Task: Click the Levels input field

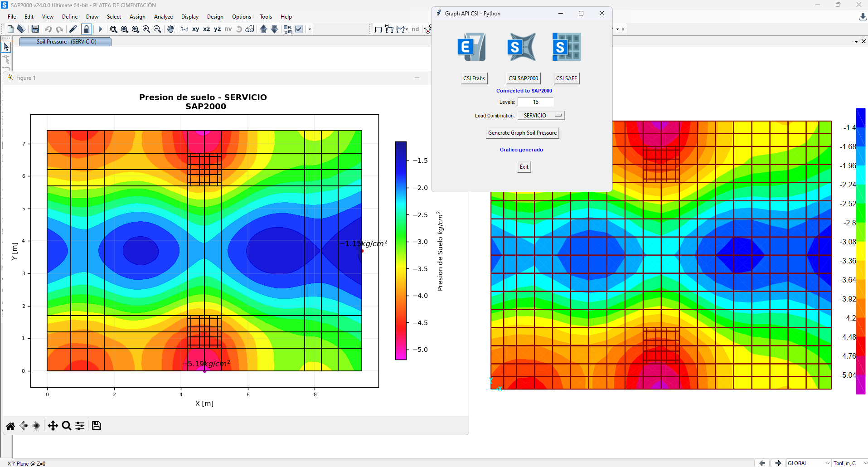Action: tap(535, 102)
